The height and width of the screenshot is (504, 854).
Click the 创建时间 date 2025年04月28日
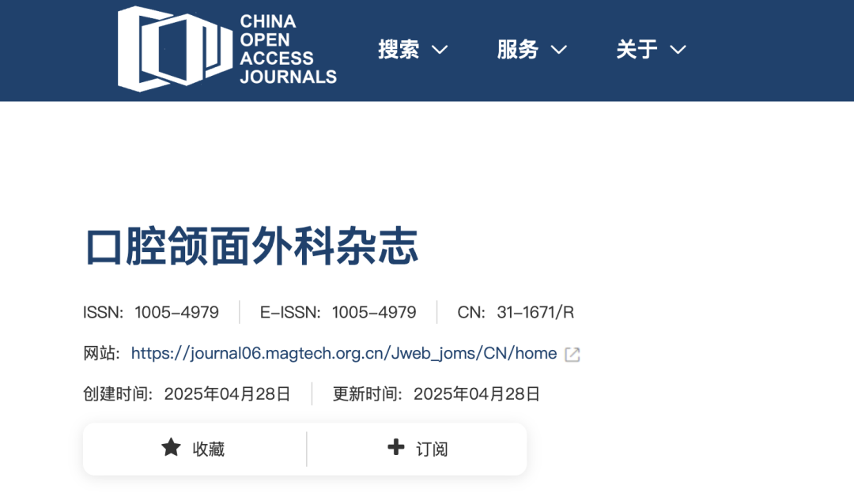pyautogui.click(x=227, y=393)
